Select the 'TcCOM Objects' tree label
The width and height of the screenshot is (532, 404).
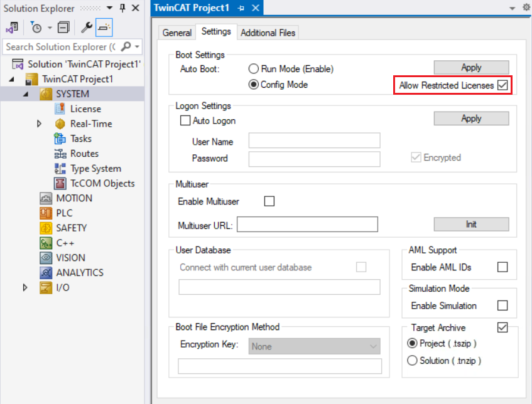(x=102, y=183)
